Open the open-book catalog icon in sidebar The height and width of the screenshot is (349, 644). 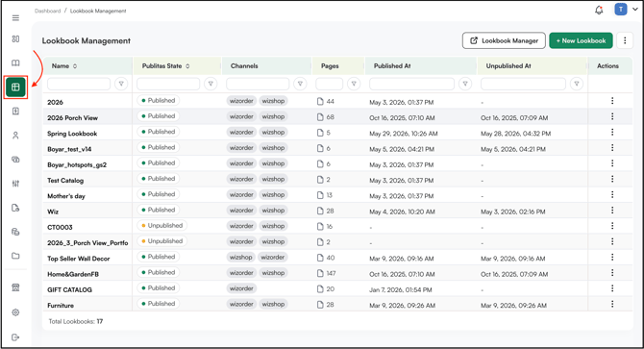(x=15, y=62)
